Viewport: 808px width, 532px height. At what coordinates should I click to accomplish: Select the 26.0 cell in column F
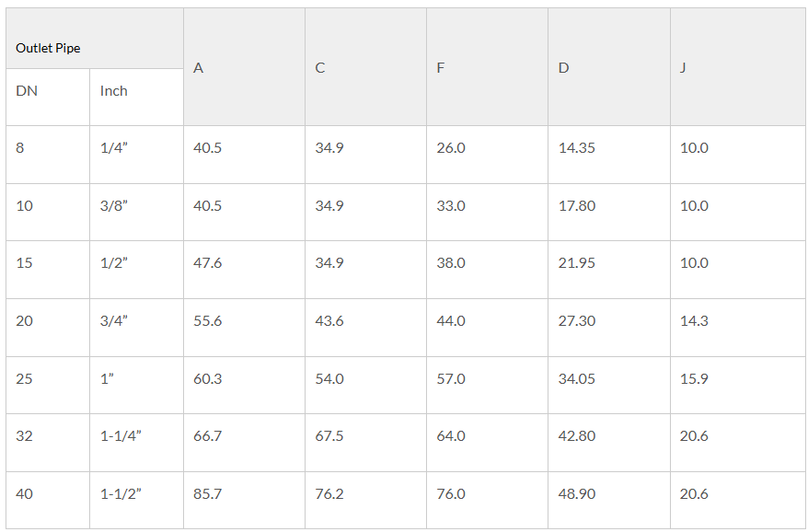tap(488, 154)
